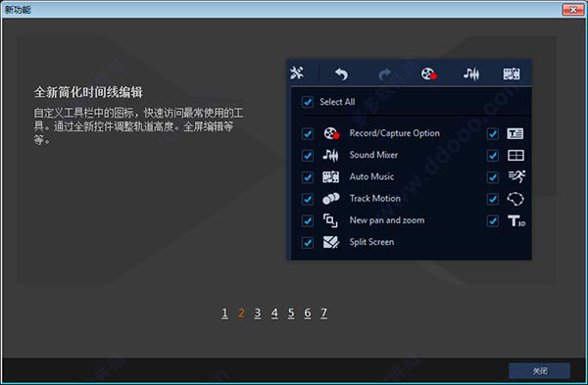Viewport: 588px width, 385px height.
Task: Click the Sound Mixer row icon
Action: (x=330, y=155)
